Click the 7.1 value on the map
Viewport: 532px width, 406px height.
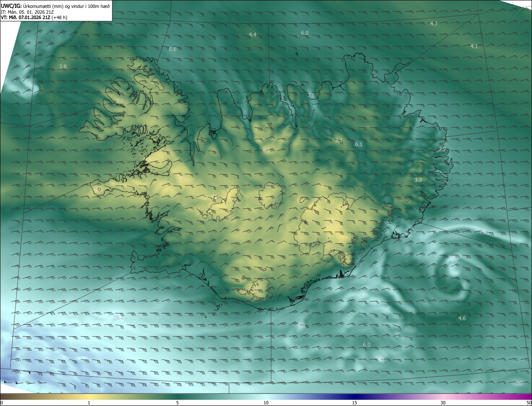tap(311, 95)
